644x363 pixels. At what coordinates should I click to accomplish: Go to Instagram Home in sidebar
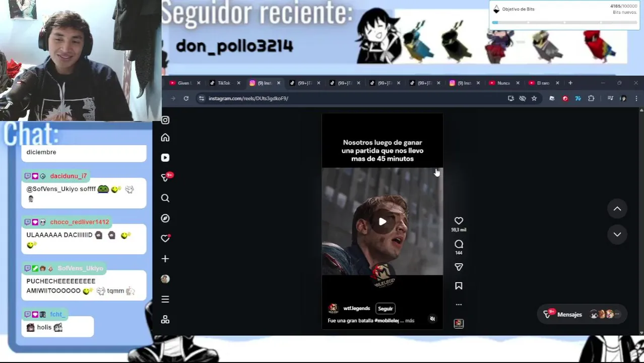[165, 138]
